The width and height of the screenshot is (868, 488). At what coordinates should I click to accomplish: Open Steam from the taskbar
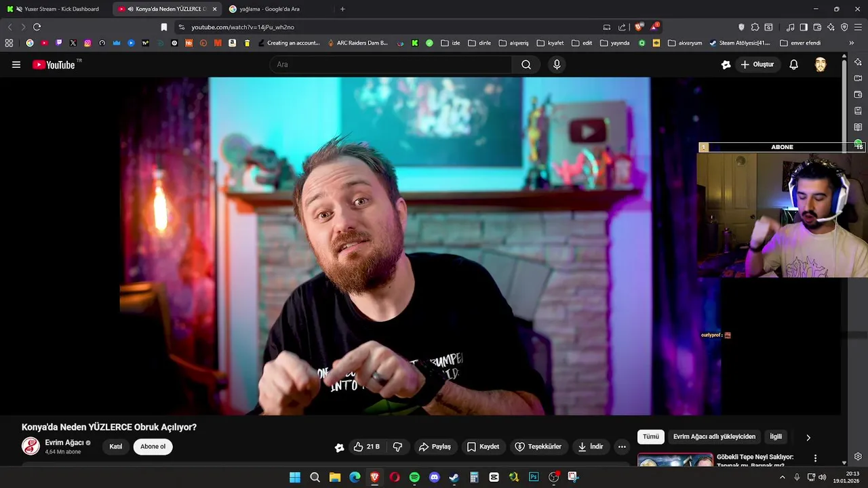[454, 477]
